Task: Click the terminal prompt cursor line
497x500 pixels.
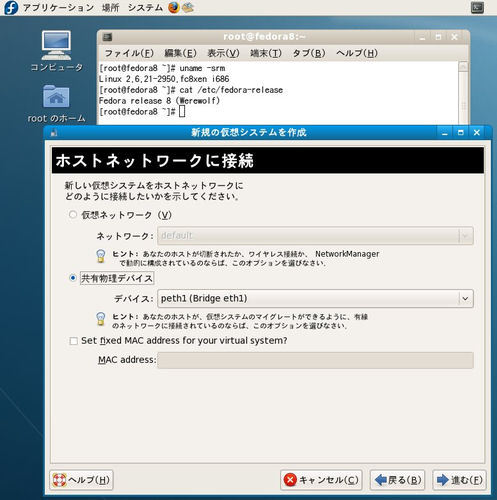Action: click(x=142, y=112)
